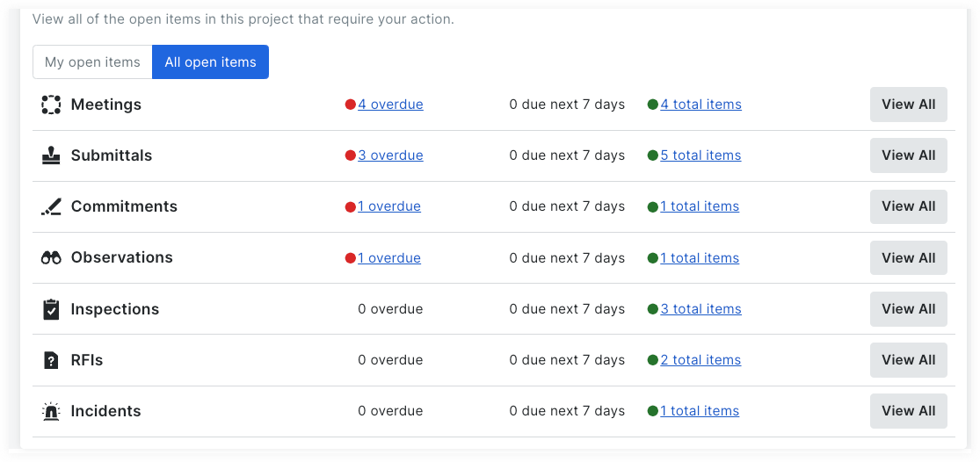Image resolution: width=980 pixels, height=462 pixels.
Task: Open the 5 total items Submittals link
Action: (x=701, y=155)
